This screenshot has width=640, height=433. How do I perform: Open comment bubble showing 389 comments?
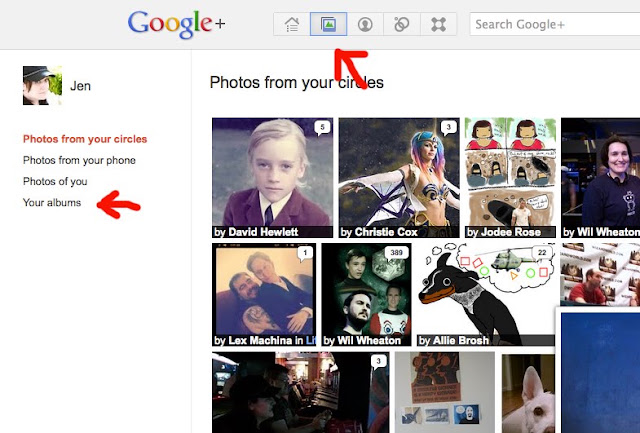coord(396,253)
